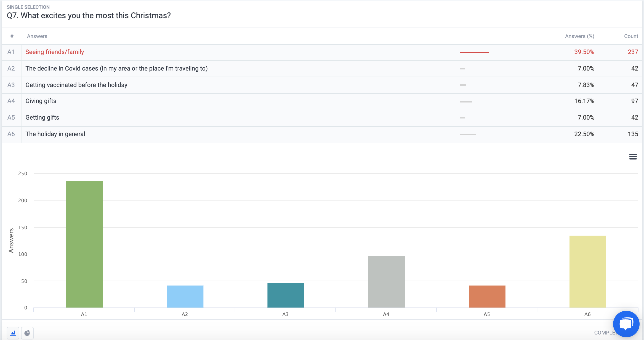
Task: Open the live chat bubble
Action: pos(626,324)
